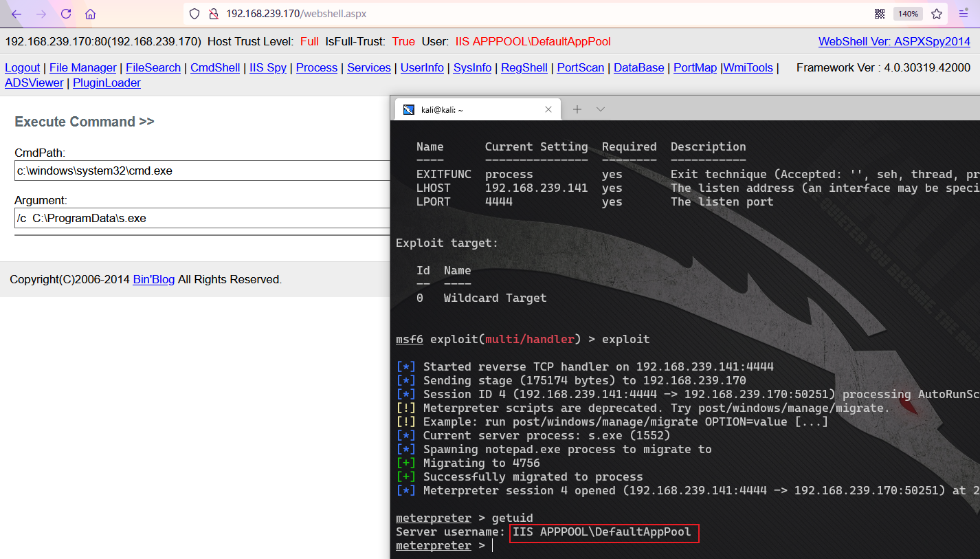
Task: Expand the terminal tab dropdown chevron
Action: [x=600, y=109]
